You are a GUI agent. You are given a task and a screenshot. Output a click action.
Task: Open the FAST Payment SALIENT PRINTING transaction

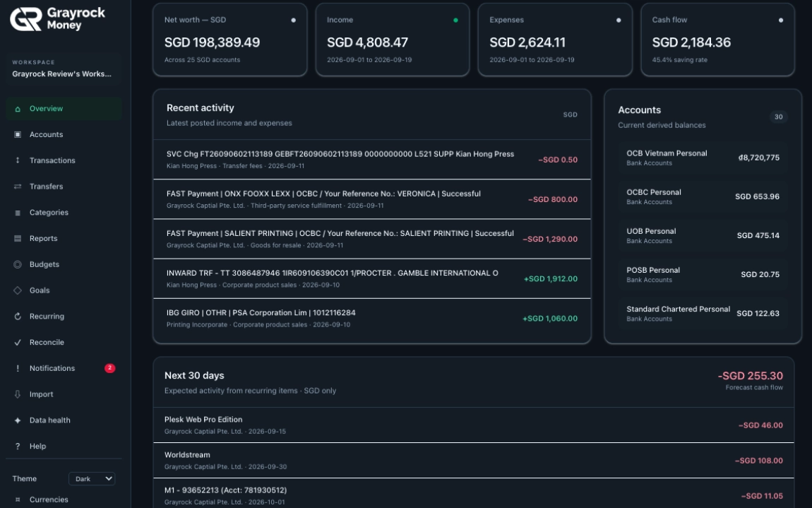pos(372,239)
